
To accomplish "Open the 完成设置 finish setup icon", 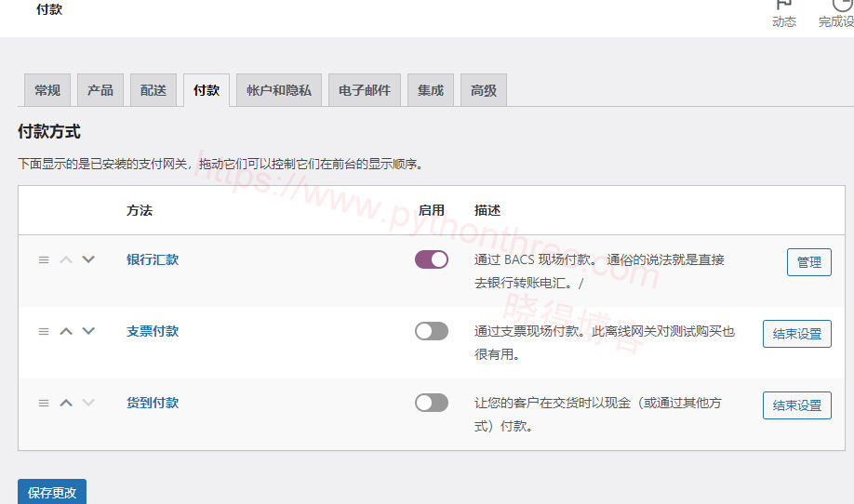I will (x=843, y=6).
